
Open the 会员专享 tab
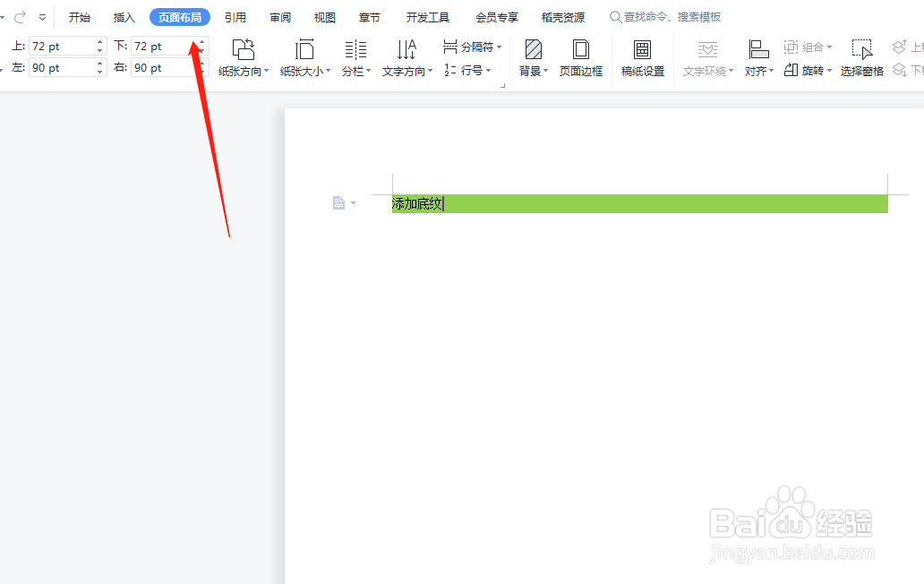[x=497, y=17]
